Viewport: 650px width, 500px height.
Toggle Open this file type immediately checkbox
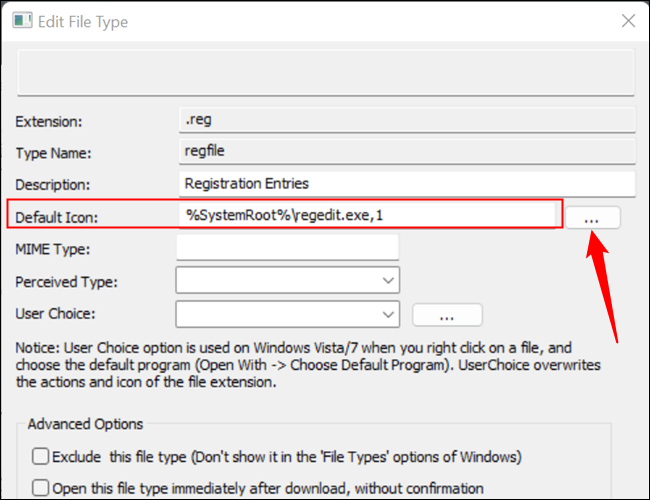[x=41, y=488]
